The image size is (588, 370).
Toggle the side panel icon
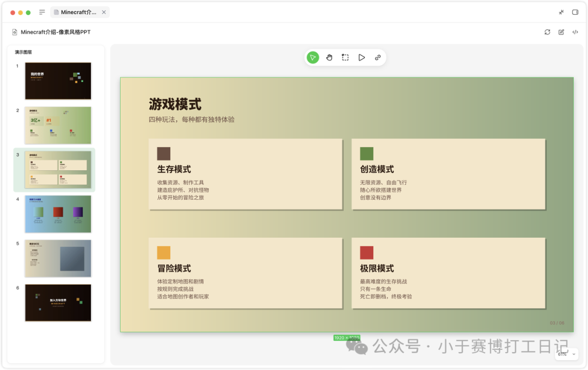pos(575,13)
